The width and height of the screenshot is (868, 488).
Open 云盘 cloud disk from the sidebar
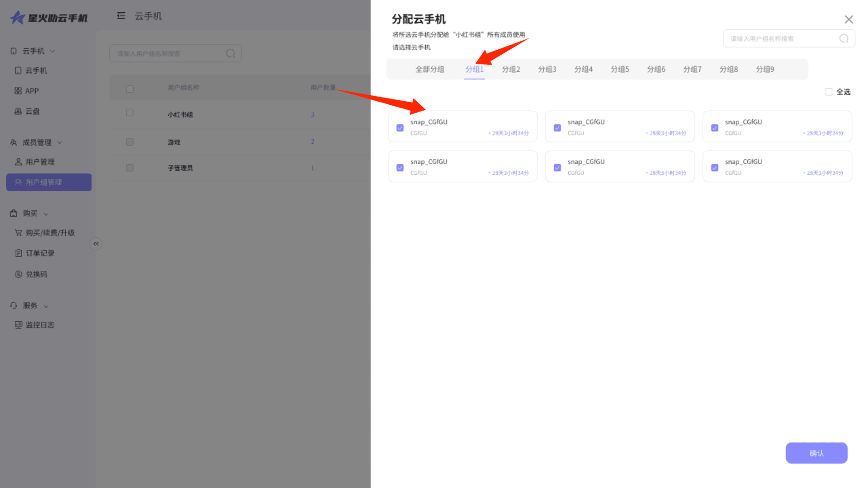point(32,111)
